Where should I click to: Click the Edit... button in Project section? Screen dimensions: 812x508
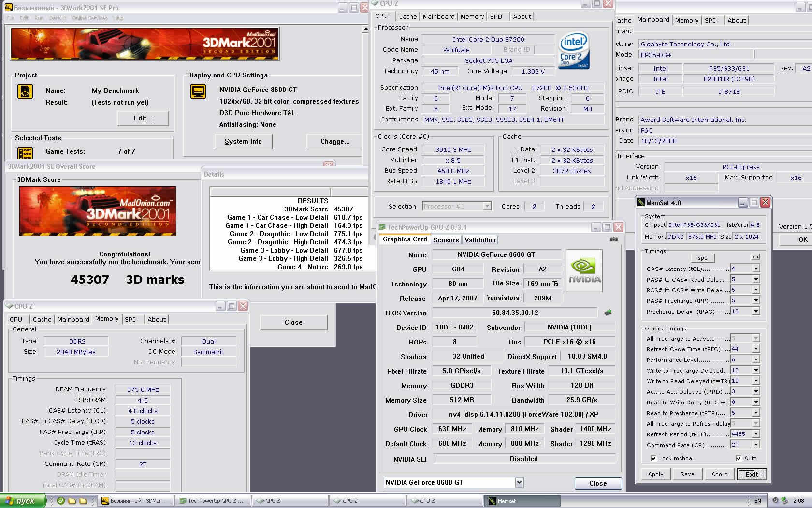(143, 118)
